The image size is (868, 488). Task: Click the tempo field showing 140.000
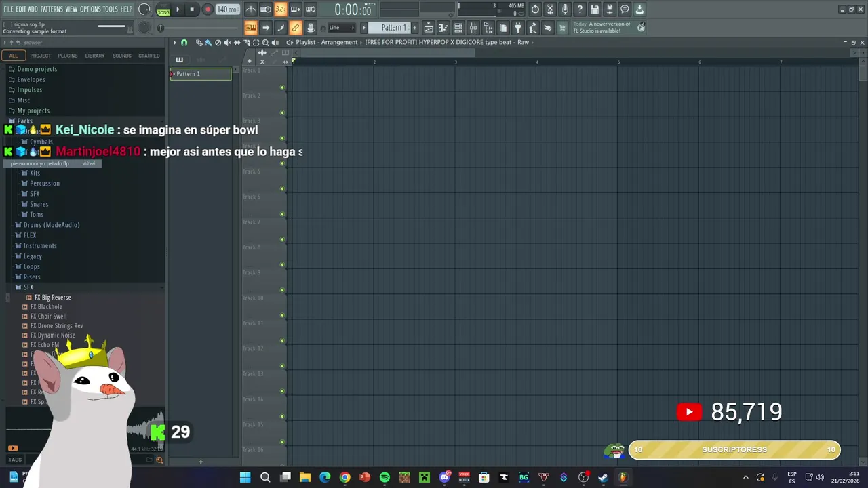(227, 9)
